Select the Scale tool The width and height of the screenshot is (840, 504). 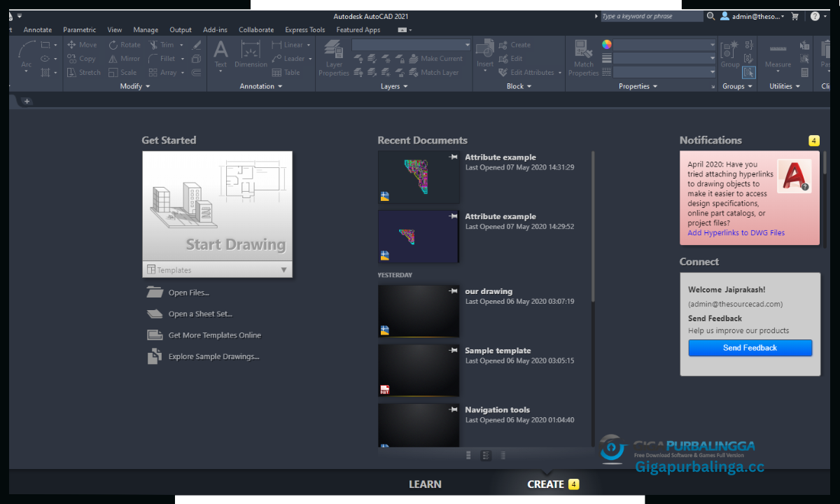tap(122, 73)
